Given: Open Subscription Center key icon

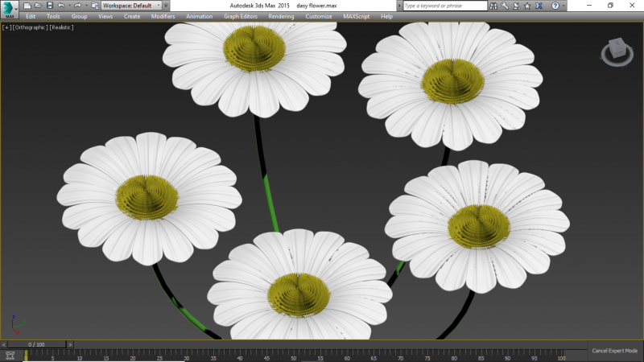Looking at the screenshot, I should click(505, 6).
